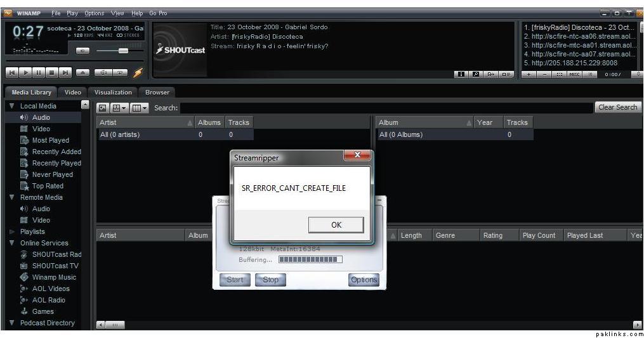Skip to the next track
Screen dimensions: 644x338
[x=67, y=73]
